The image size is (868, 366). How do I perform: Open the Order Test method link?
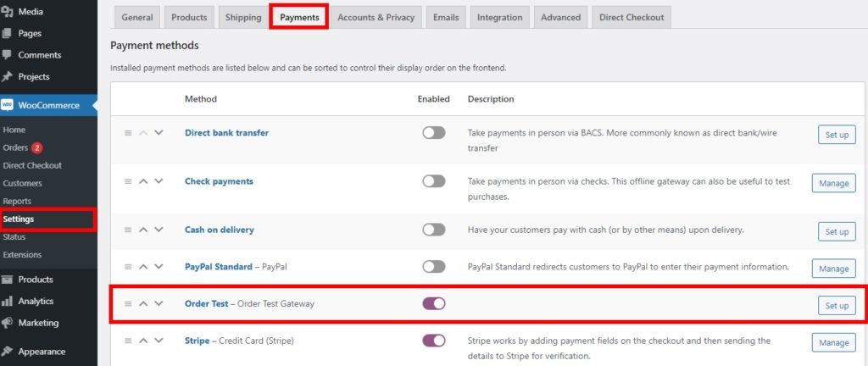(x=207, y=303)
